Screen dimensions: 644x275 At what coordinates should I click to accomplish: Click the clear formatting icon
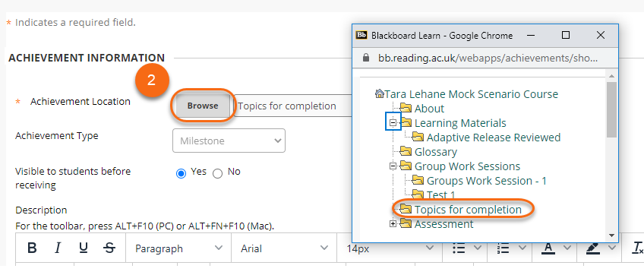point(638,248)
